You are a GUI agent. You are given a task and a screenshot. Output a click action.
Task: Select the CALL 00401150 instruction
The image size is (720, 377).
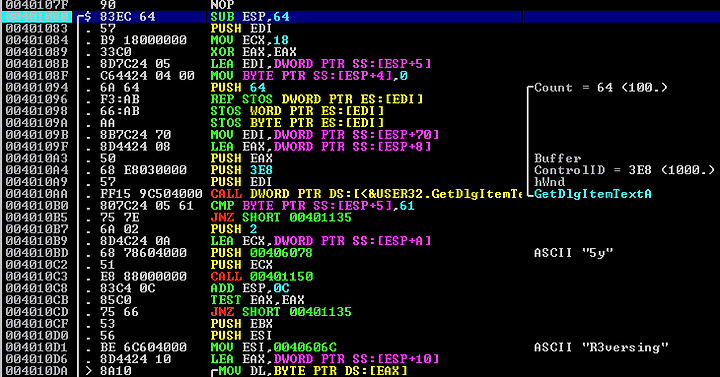262,276
